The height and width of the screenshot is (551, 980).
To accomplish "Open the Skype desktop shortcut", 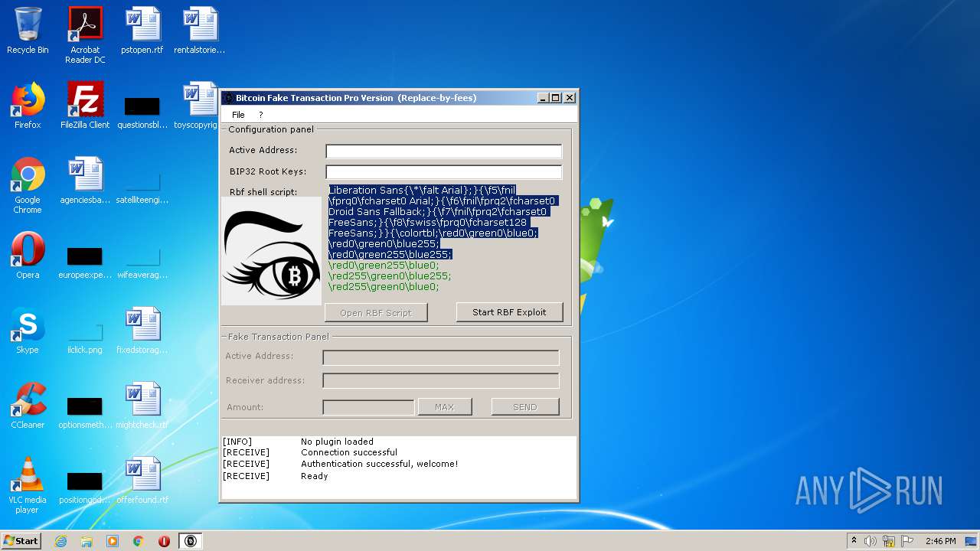I will [28, 331].
